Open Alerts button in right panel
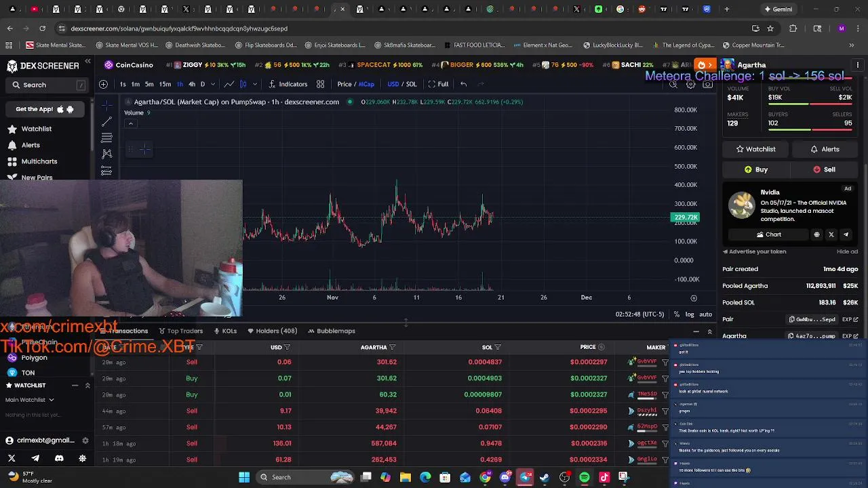 [825, 149]
